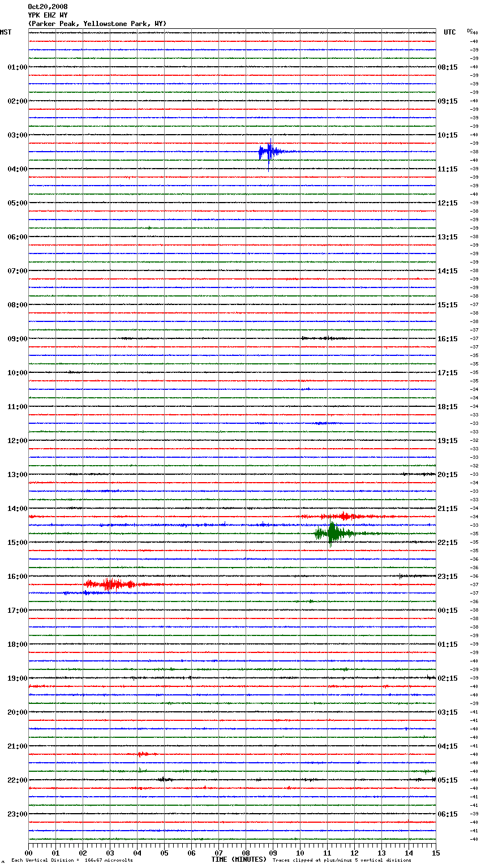Screen dimensions: 481x868
Task: Pick the 06:00 MST hour label
Action: [x=18, y=237]
